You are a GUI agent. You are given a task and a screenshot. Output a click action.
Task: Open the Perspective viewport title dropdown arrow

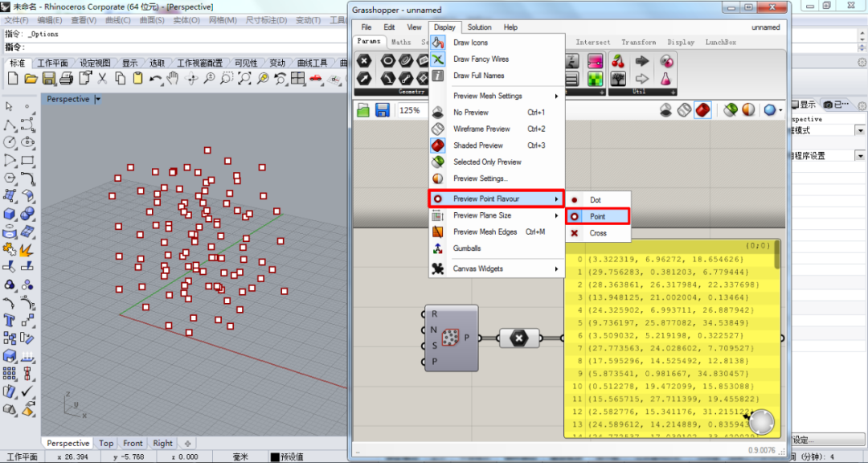(97, 99)
